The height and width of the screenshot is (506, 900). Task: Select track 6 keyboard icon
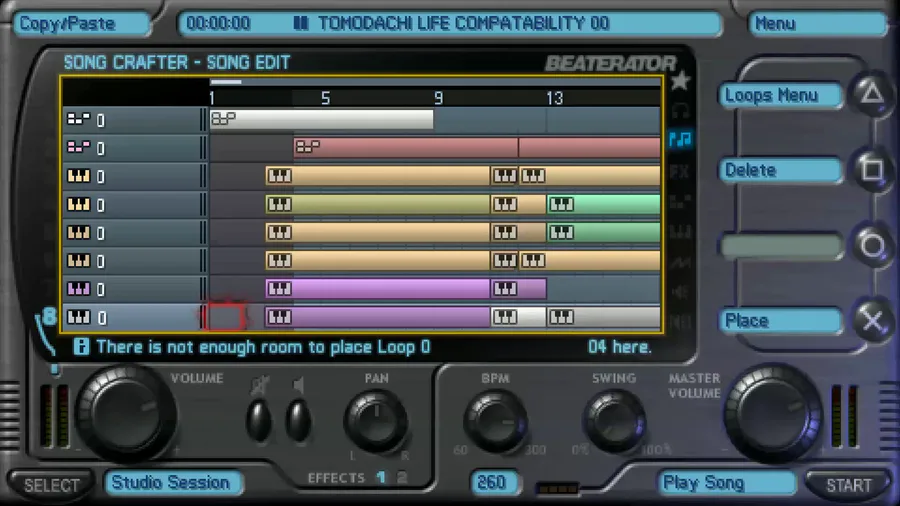click(x=79, y=260)
